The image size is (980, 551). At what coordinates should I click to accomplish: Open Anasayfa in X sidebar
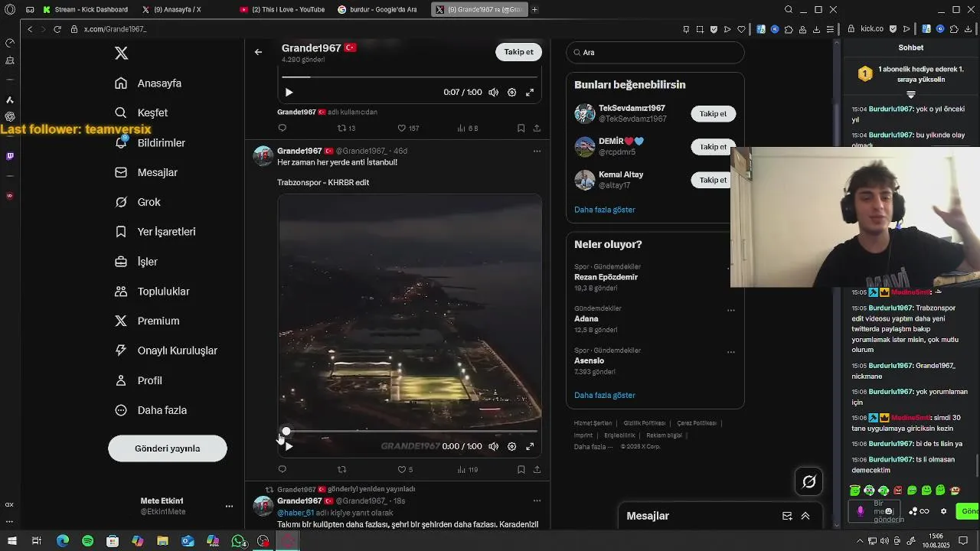(149, 83)
